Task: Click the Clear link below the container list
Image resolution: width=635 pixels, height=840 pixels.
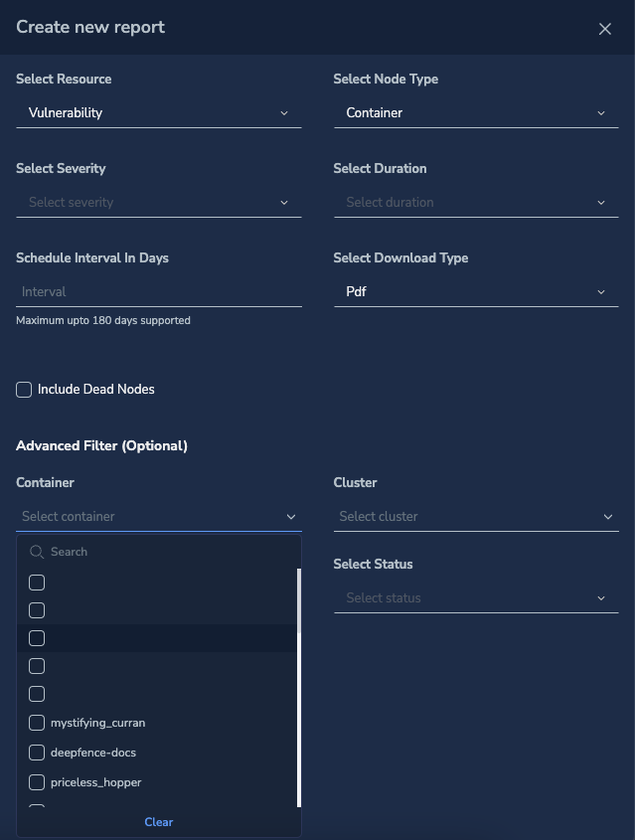Action: pos(158,822)
